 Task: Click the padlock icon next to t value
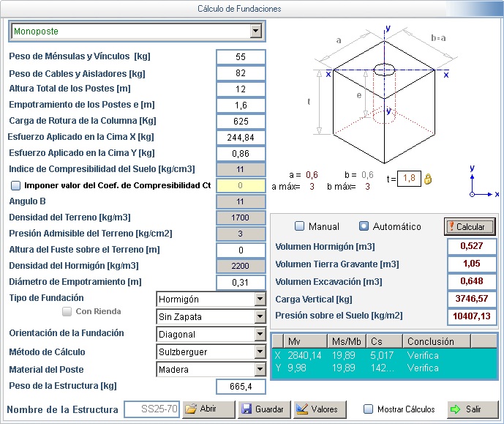[x=428, y=179]
